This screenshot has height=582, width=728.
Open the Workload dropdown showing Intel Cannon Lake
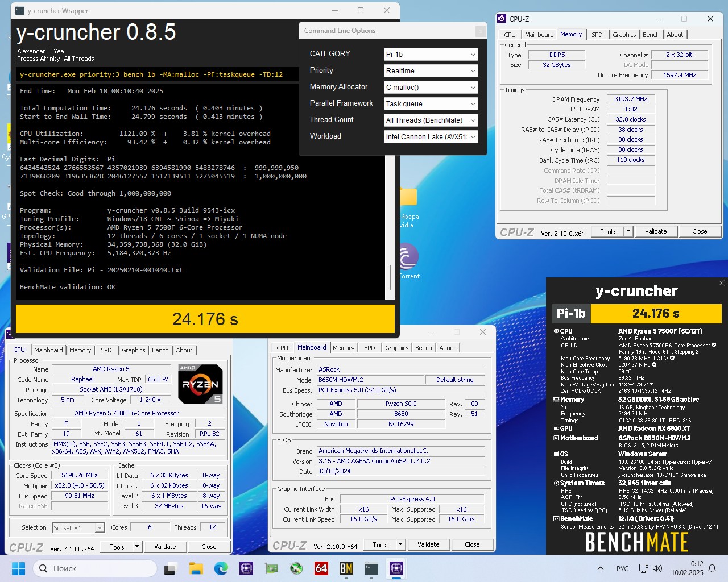coord(431,136)
